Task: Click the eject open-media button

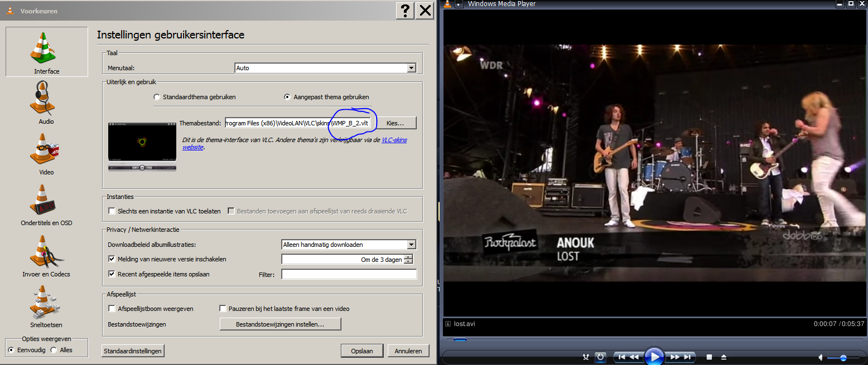Action: click(x=724, y=357)
